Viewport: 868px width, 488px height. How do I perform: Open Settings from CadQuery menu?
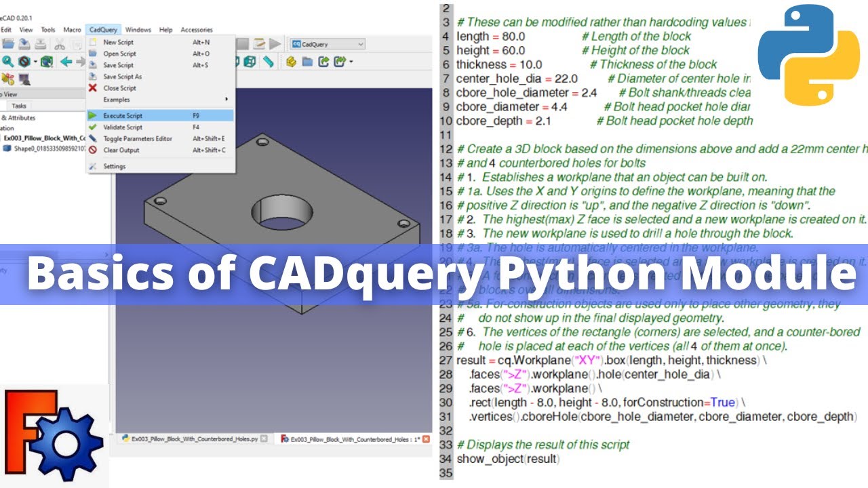tap(160, 166)
